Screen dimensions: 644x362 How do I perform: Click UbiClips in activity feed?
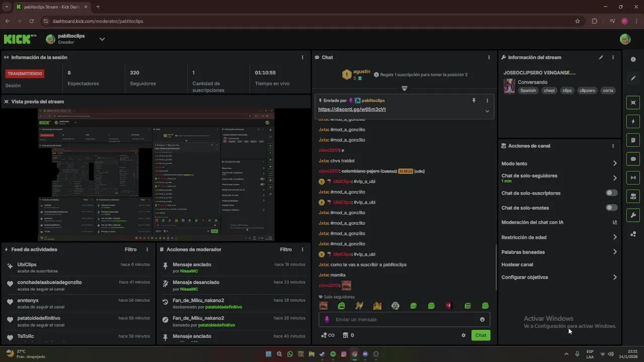tap(27, 264)
